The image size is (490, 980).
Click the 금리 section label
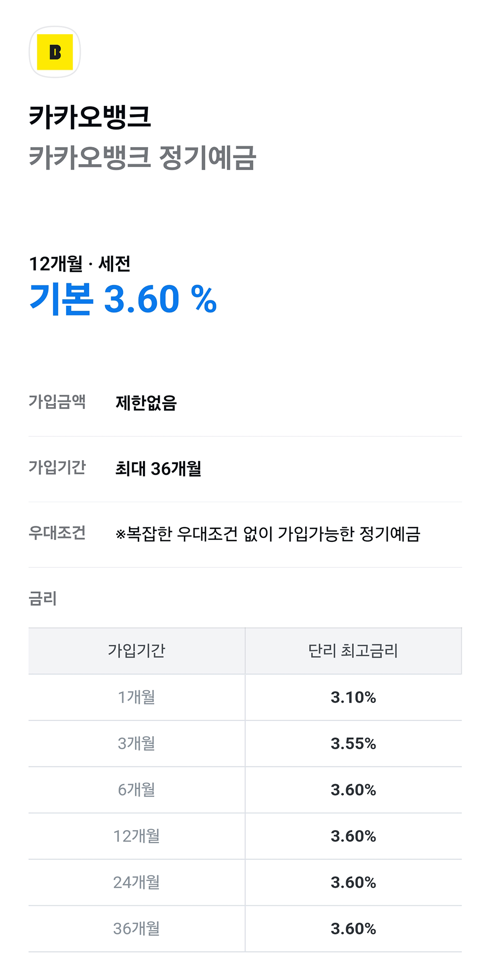pos(43,598)
